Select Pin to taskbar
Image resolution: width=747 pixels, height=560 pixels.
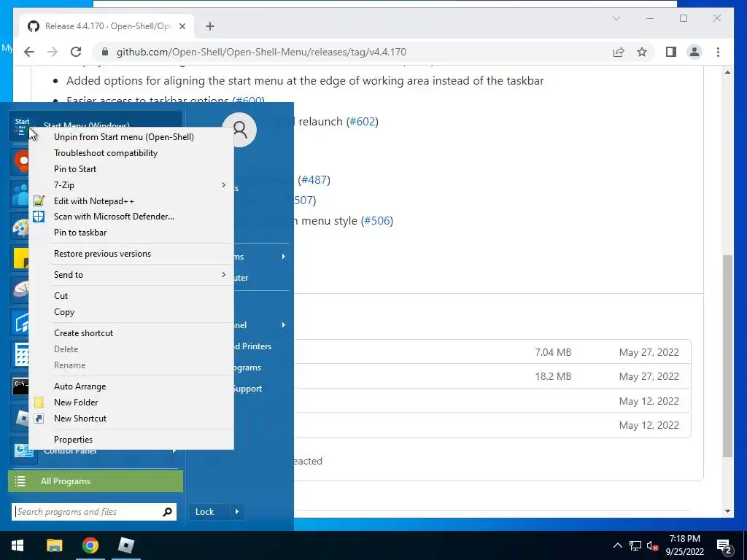pyautogui.click(x=80, y=233)
